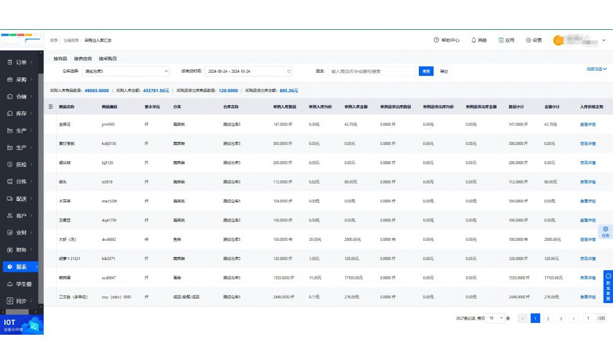Image resolution: width=613 pixels, height=364 pixels.
Task: Click the column settings icon in table header
Action: [x=50, y=107]
